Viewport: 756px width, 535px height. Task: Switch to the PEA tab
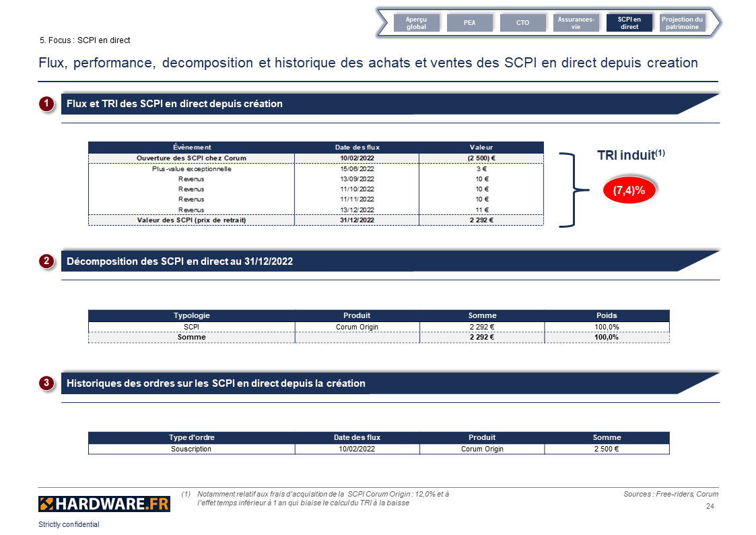pyautogui.click(x=470, y=23)
